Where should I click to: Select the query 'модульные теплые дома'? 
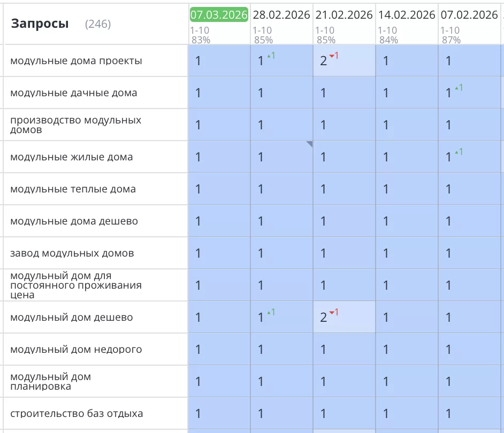coord(73,189)
